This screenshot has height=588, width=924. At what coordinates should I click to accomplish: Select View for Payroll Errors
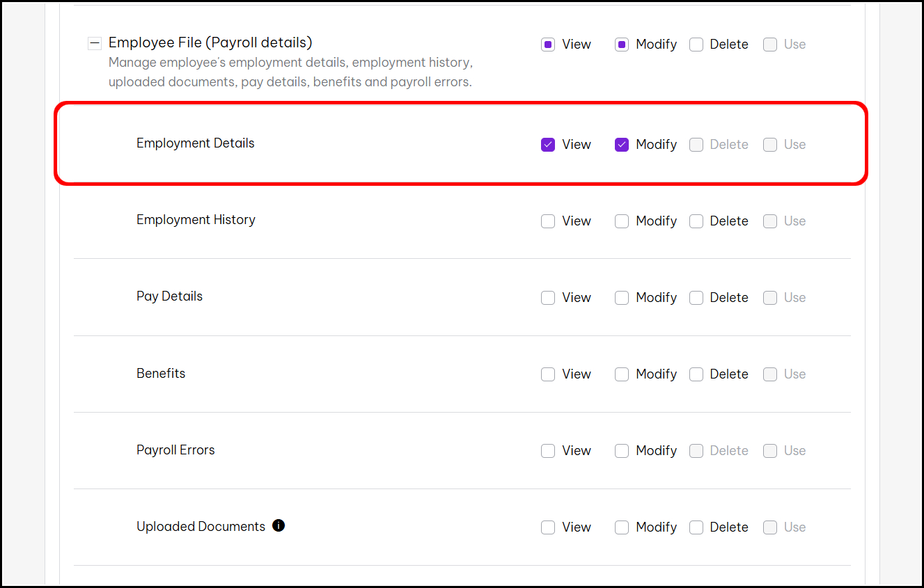[548, 451]
